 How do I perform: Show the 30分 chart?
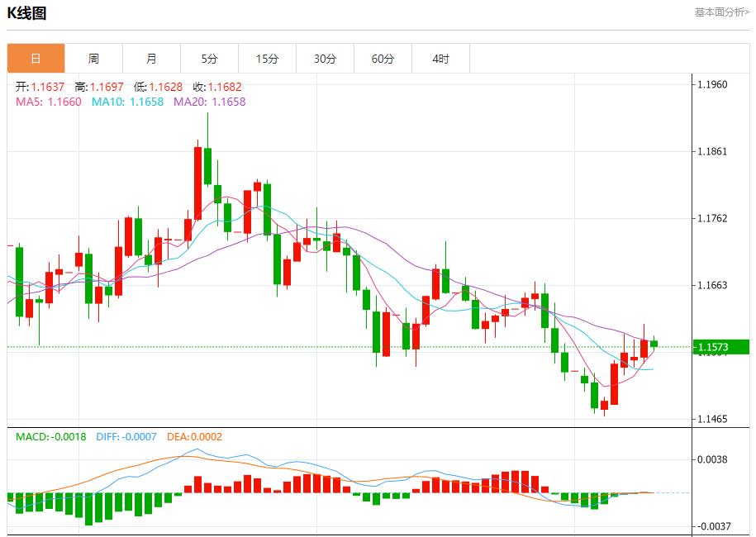click(325, 59)
